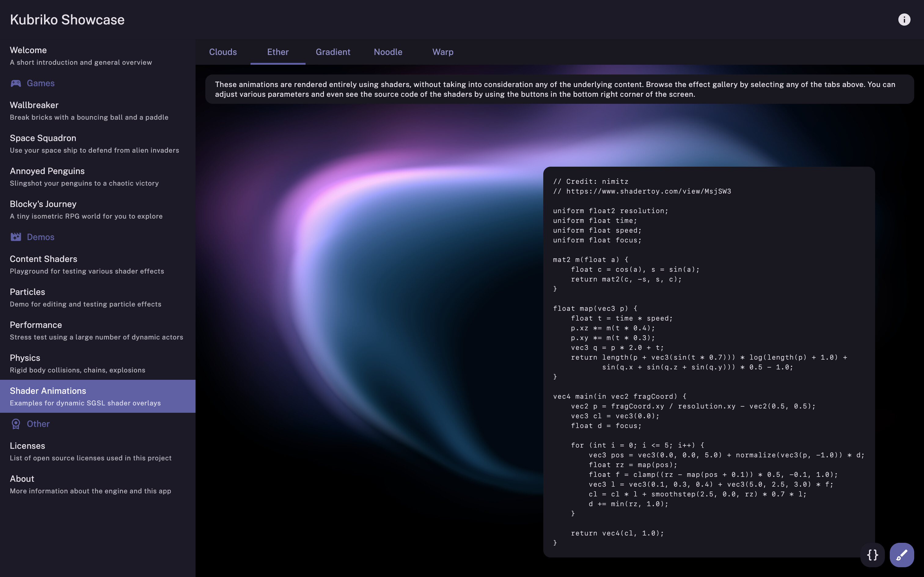Click the clapperboard icon next to Demos
924x577 pixels.
point(15,237)
